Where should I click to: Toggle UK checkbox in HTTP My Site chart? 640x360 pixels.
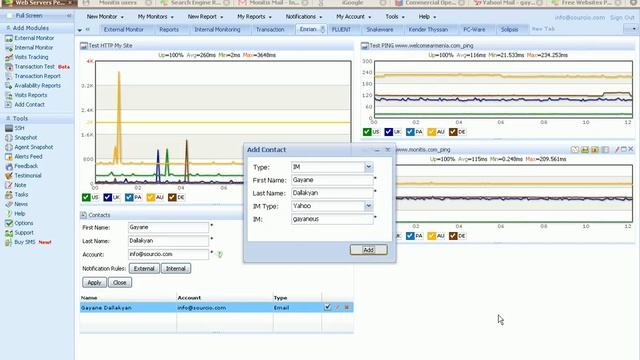[107, 197]
